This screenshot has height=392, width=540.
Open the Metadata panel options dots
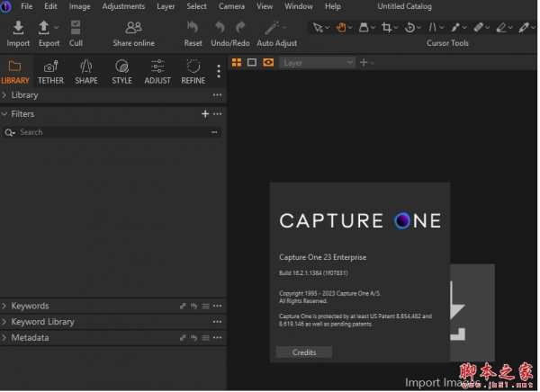pyautogui.click(x=217, y=338)
